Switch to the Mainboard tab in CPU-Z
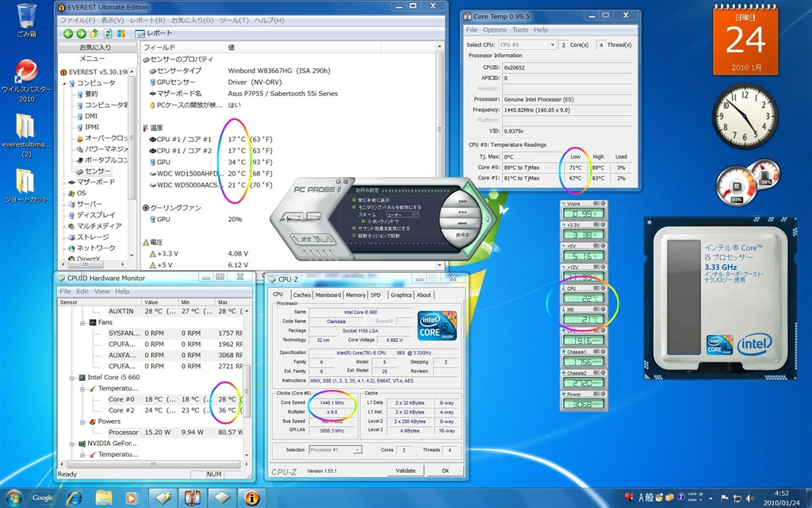812x508 pixels. coord(327,294)
